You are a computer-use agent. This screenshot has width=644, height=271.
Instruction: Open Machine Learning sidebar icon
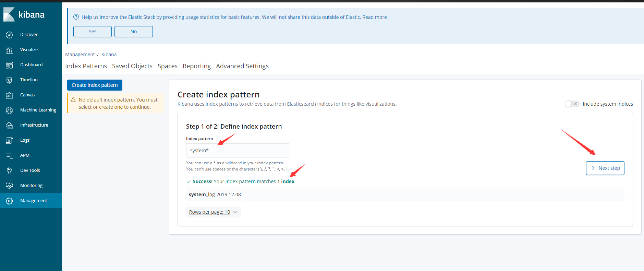[9, 110]
